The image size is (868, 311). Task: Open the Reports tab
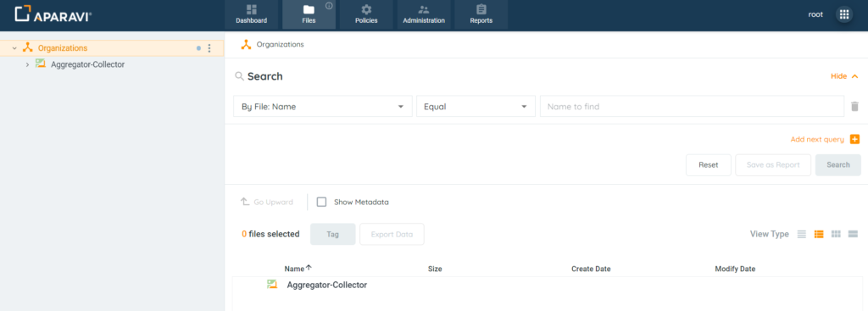[481, 14]
